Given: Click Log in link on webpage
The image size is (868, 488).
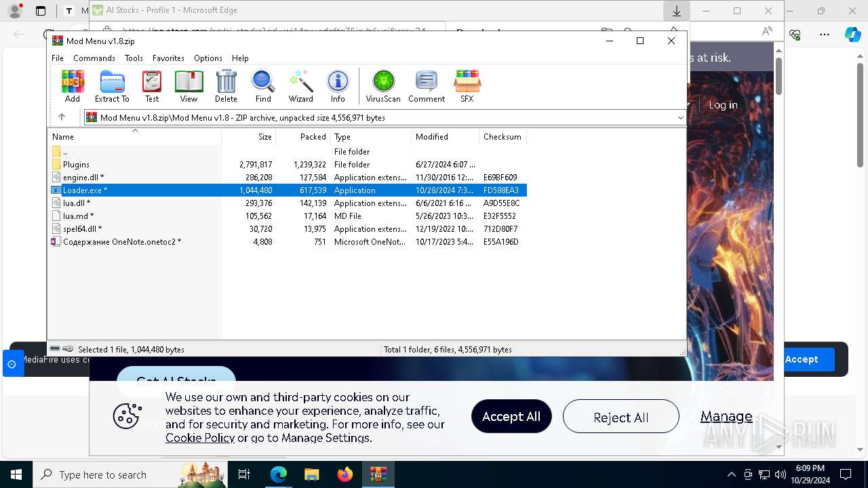Looking at the screenshot, I should (723, 105).
